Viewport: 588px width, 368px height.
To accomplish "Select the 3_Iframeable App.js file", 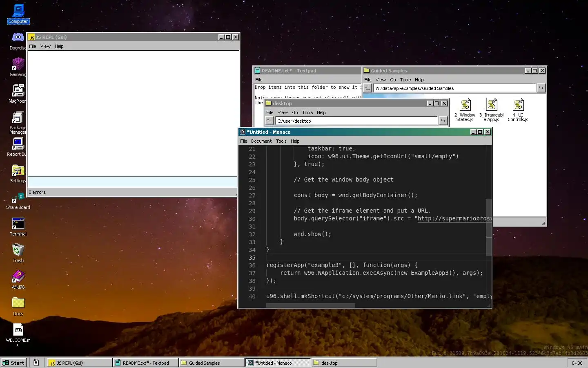I will (x=492, y=110).
